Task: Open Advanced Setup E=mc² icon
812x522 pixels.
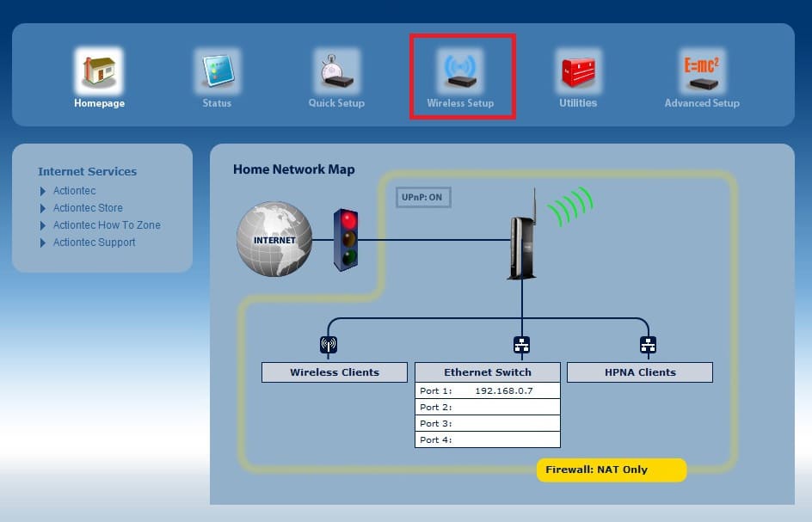Action: pyautogui.click(x=701, y=71)
